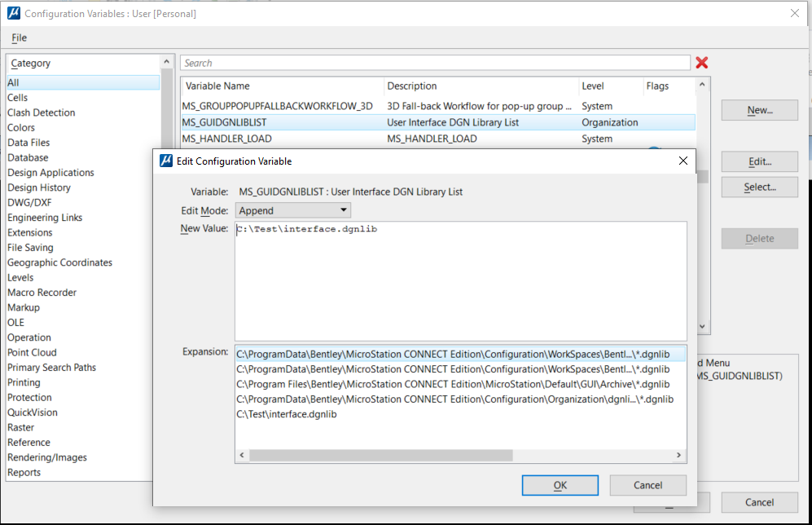
Task: Select the Organization\dgnli...\*.dgnlib expansion entry
Action: pyautogui.click(x=461, y=399)
